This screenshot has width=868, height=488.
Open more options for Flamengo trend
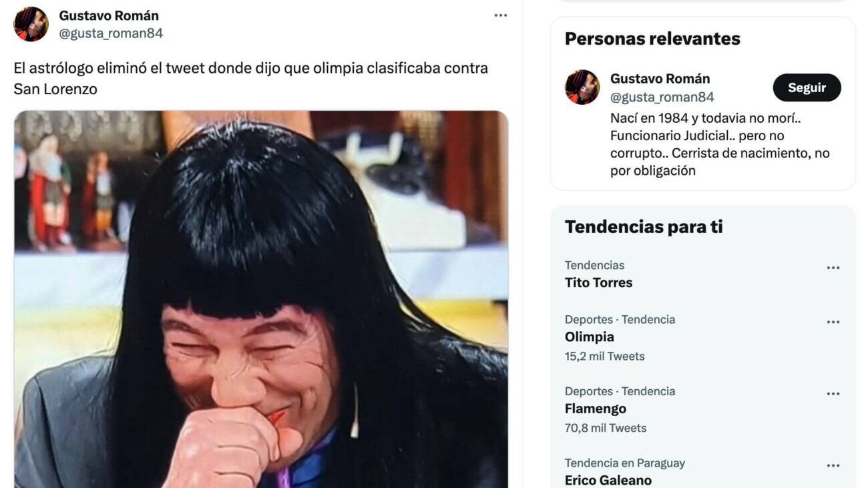pyautogui.click(x=833, y=393)
